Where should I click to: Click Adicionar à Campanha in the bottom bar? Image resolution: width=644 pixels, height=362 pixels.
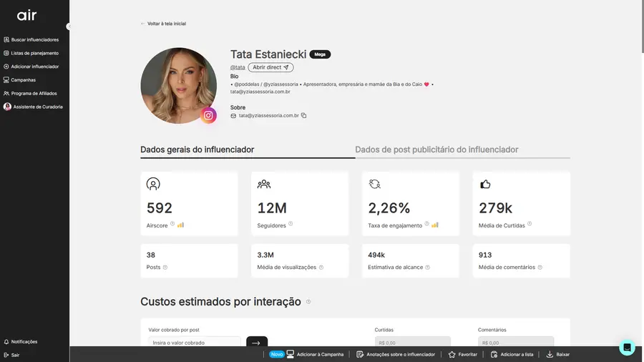(x=316, y=354)
